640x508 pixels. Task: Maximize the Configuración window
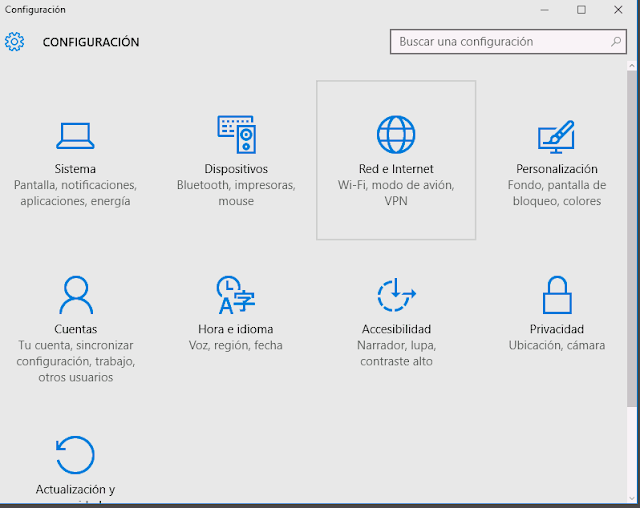[x=581, y=10]
